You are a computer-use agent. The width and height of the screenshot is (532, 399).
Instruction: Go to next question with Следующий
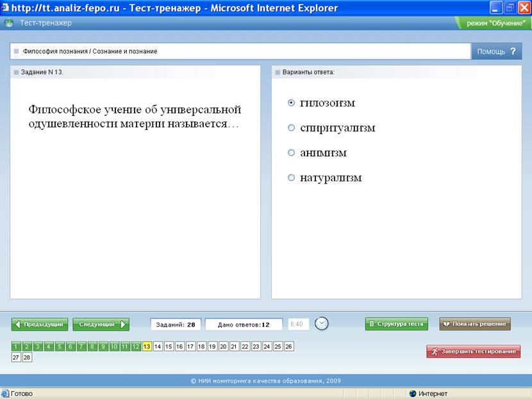tap(101, 325)
